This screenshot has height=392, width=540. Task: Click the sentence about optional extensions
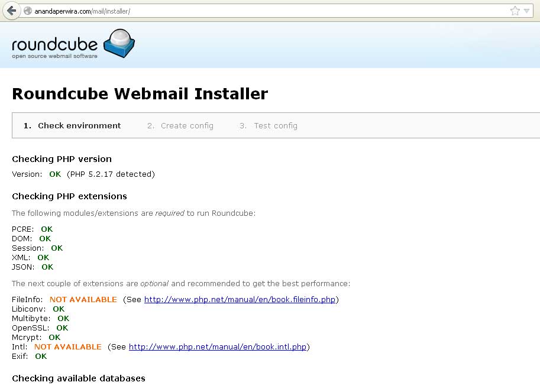181,283
